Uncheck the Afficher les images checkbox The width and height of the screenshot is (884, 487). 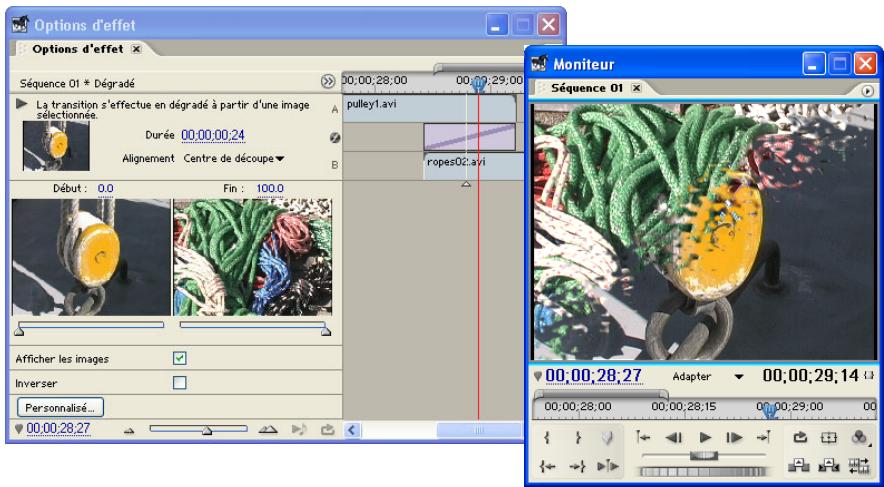(x=180, y=358)
